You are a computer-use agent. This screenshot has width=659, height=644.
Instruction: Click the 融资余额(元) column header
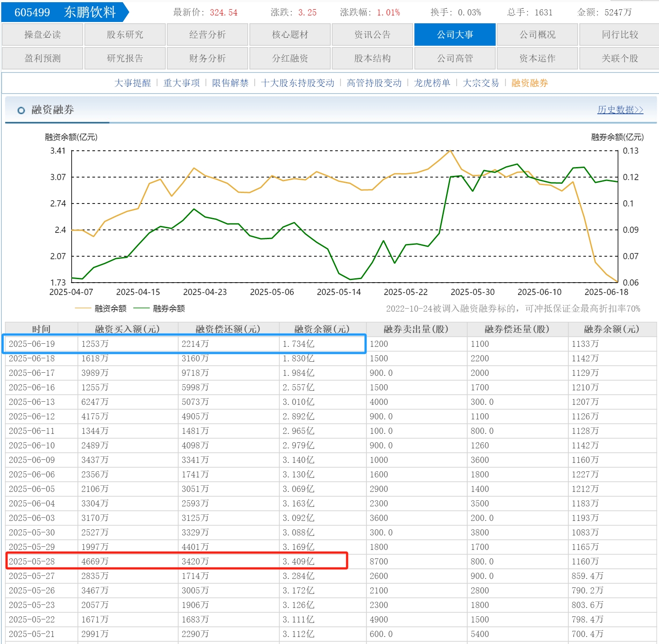[322, 329]
